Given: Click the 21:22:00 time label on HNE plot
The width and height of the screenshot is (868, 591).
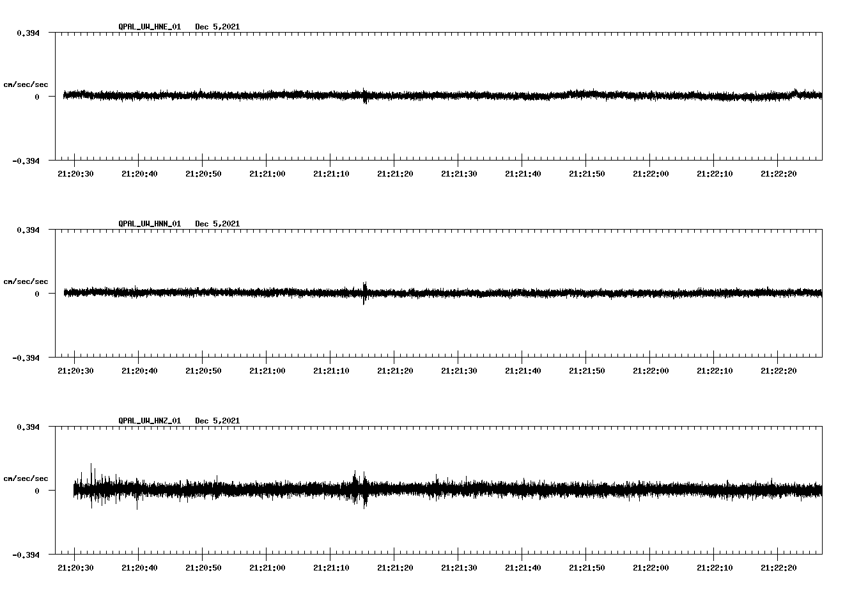Looking at the screenshot, I should [651, 174].
